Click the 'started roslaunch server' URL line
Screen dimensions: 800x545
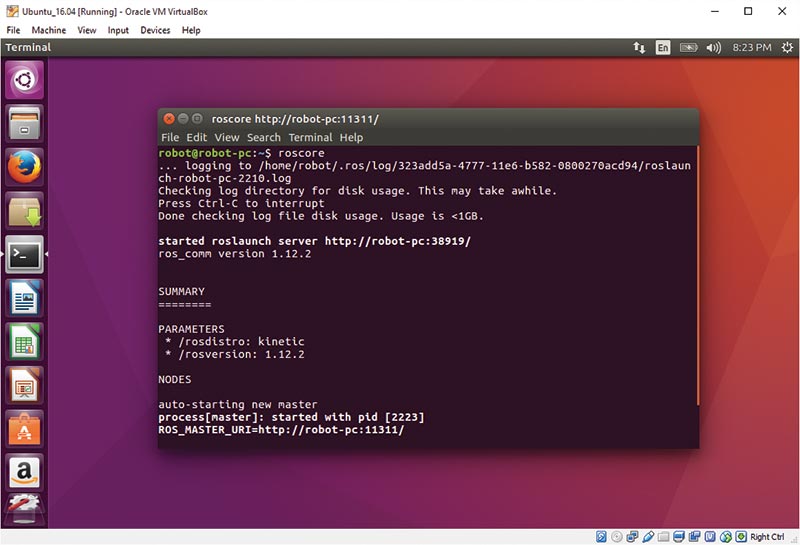314,241
